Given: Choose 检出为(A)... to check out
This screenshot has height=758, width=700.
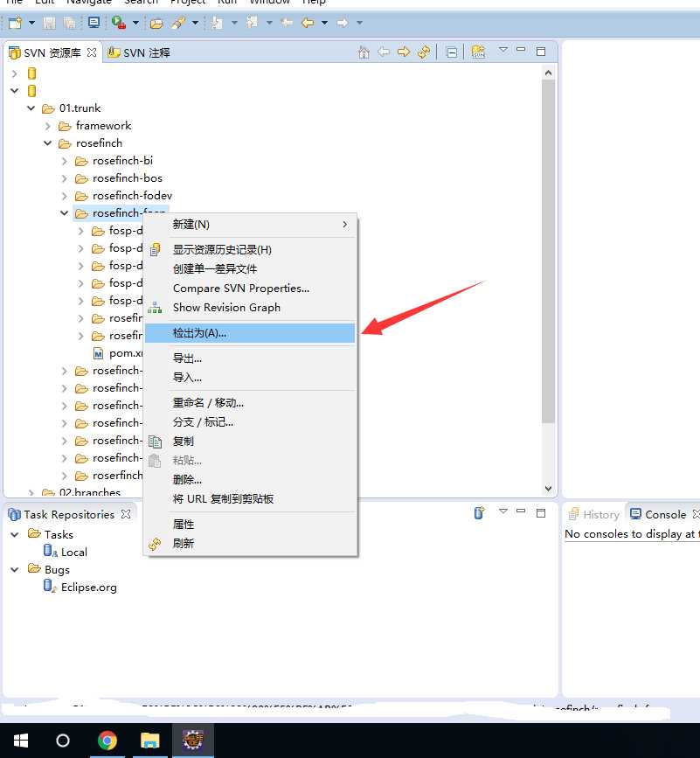Looking at the screenshot, I should [250, 333].
